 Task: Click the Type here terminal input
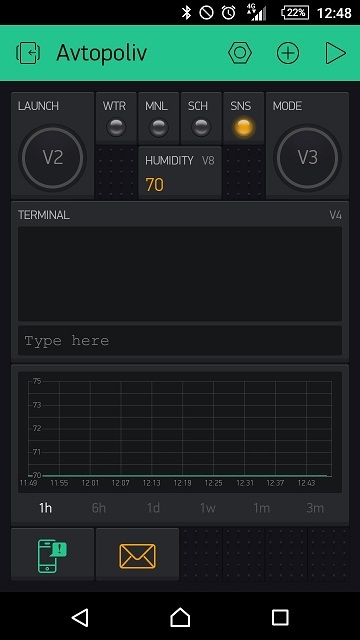click(x=180, y=340)
